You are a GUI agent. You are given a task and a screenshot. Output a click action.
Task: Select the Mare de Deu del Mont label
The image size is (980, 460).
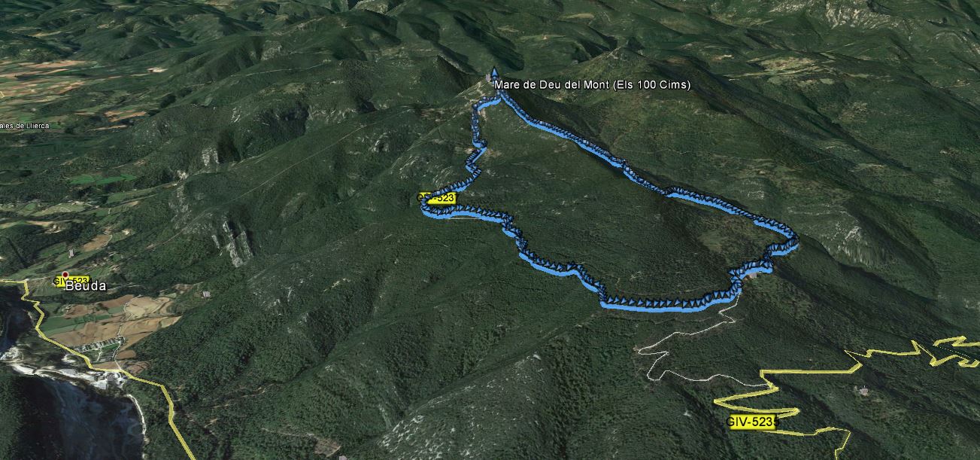tap(592, 85)
